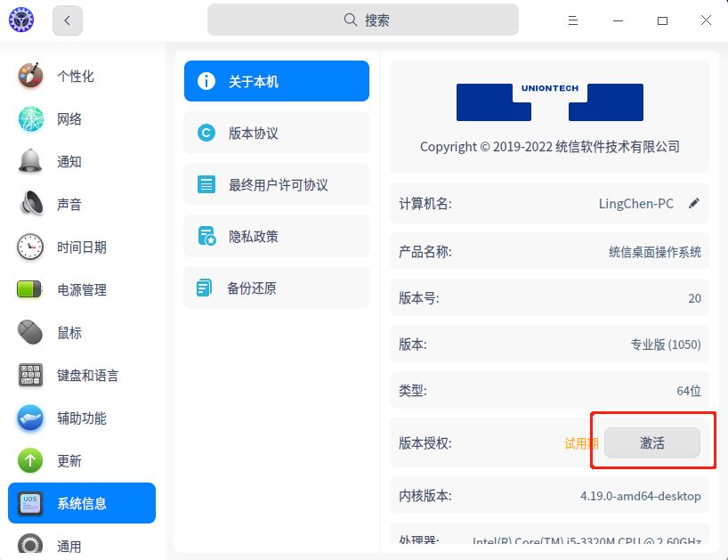
Task: Click the 64位 type value
Action: [689, 391]
